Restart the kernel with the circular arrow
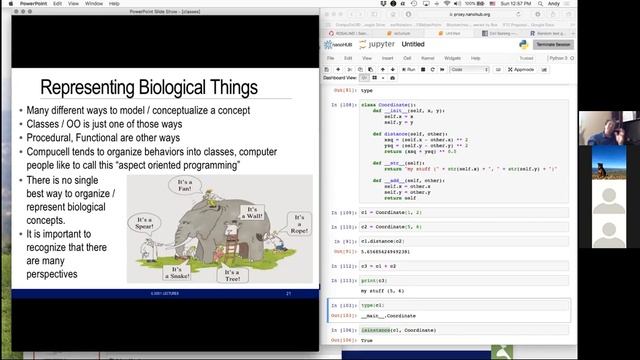The width and height of the screenshot is (640, 360). tap(432, 69)
